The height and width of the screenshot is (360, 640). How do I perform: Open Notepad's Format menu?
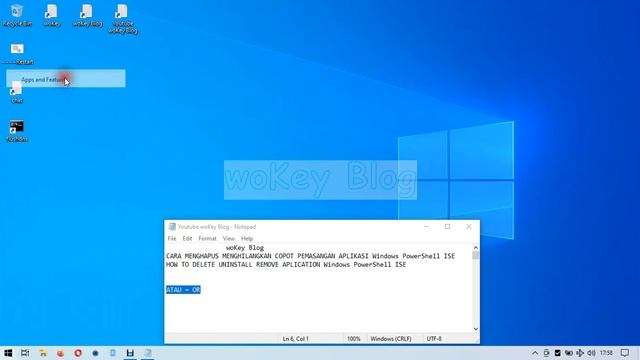coord(207,238)
